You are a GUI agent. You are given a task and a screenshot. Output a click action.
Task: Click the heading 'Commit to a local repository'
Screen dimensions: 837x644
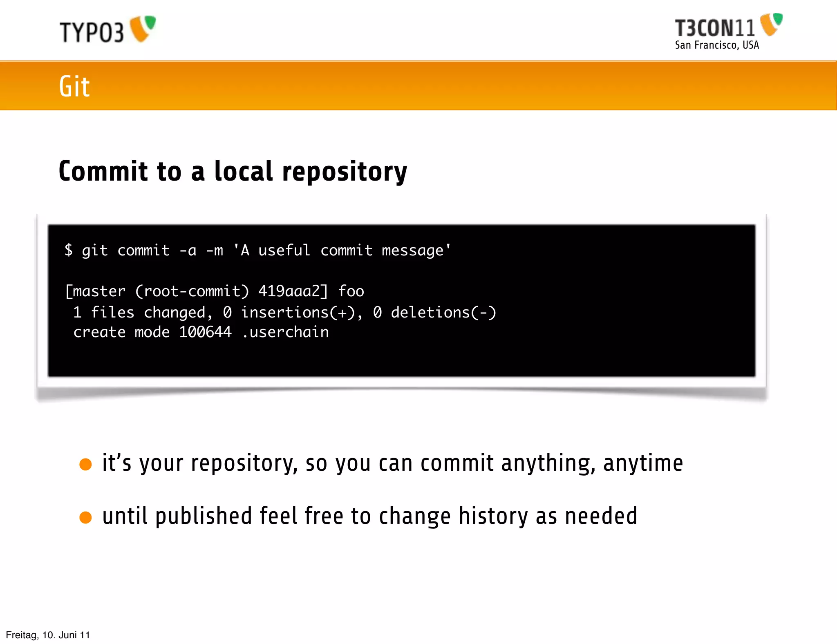pos(233,171)
